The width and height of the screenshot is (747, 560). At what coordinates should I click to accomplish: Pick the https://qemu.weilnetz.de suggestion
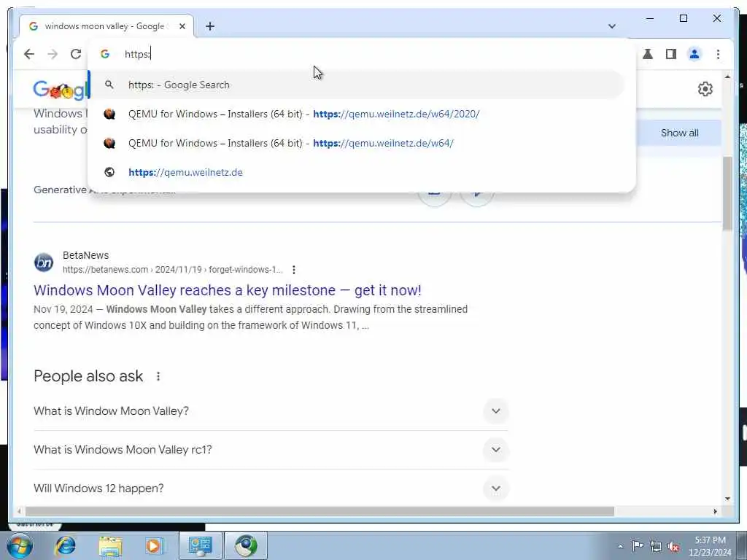tap(356, 172)
